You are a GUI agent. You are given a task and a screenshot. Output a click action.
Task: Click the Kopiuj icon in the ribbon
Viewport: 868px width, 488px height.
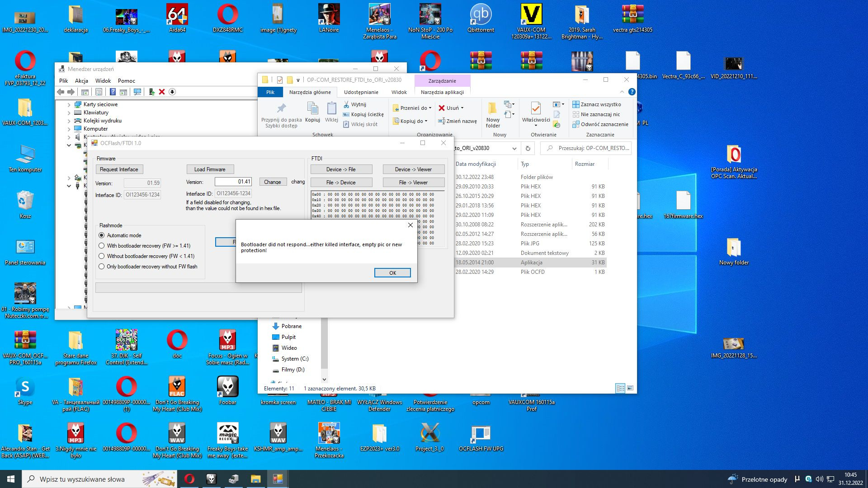tap(312, 112)
